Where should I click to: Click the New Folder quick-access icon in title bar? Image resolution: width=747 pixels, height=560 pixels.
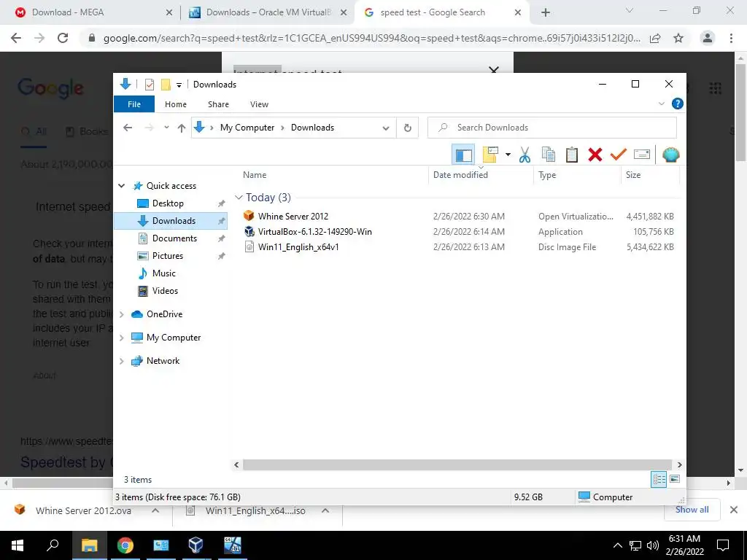[x=166, y=85]
